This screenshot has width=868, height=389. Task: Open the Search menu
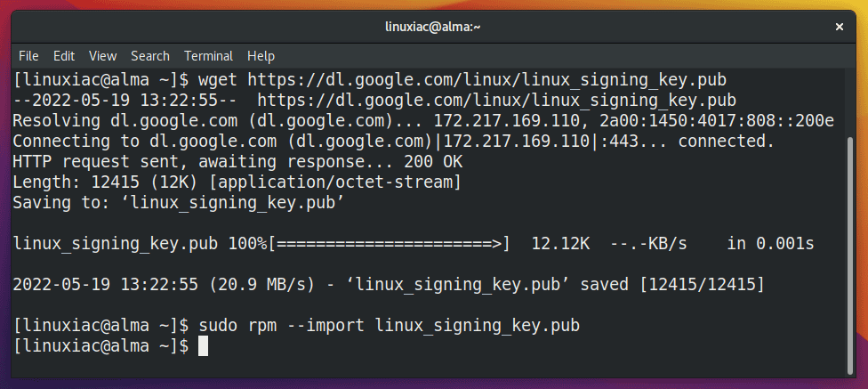150,56
